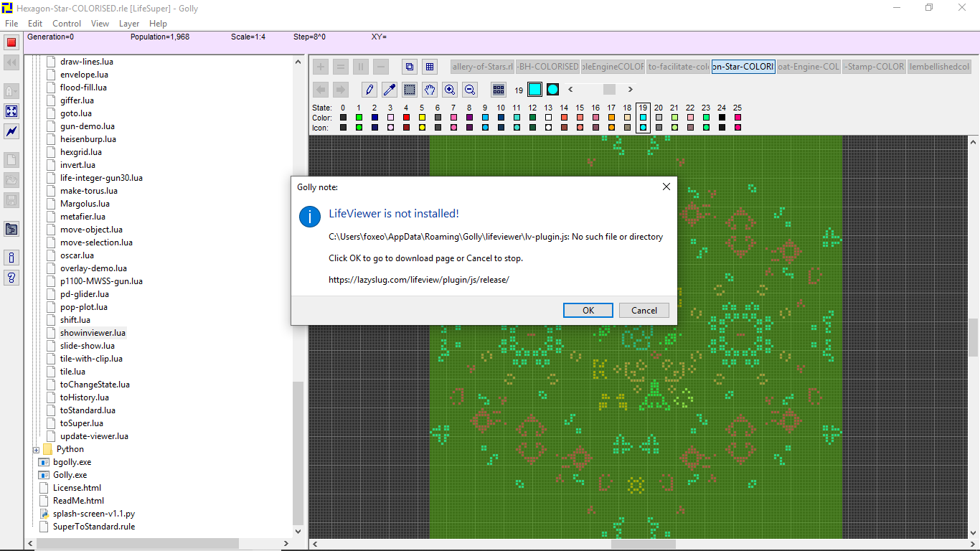
Task: Open the Layer menu
Action: pos(129,24)
